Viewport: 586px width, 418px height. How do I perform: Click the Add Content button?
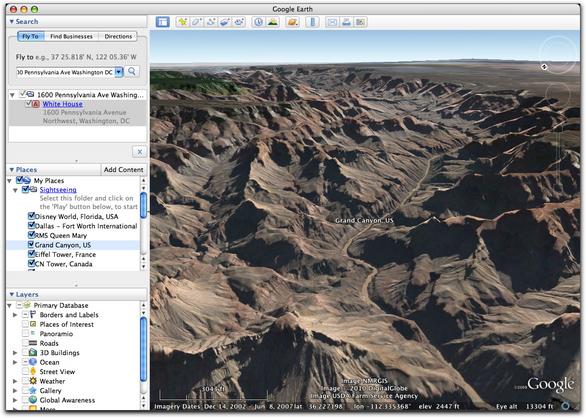pos(123,170)
